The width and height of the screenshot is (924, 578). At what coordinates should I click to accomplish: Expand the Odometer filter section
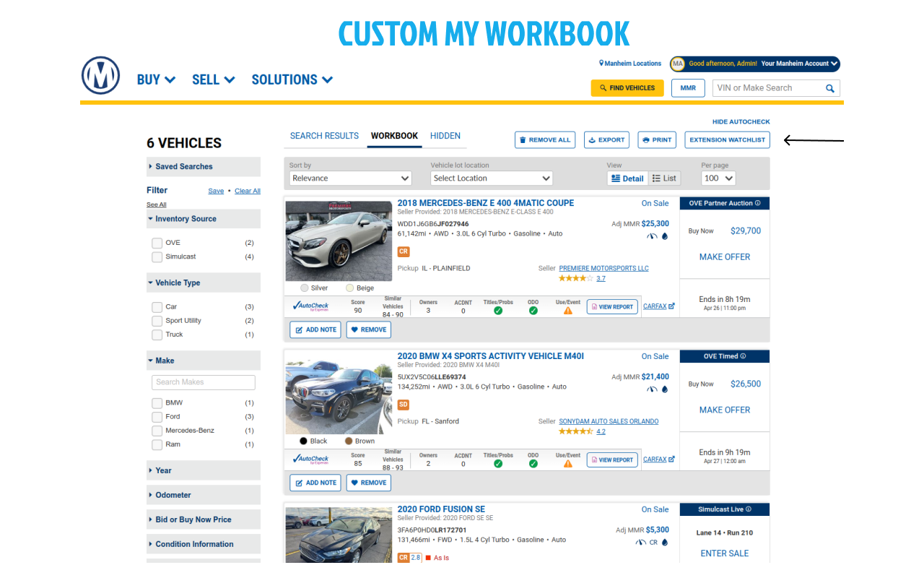pos(203,495)
